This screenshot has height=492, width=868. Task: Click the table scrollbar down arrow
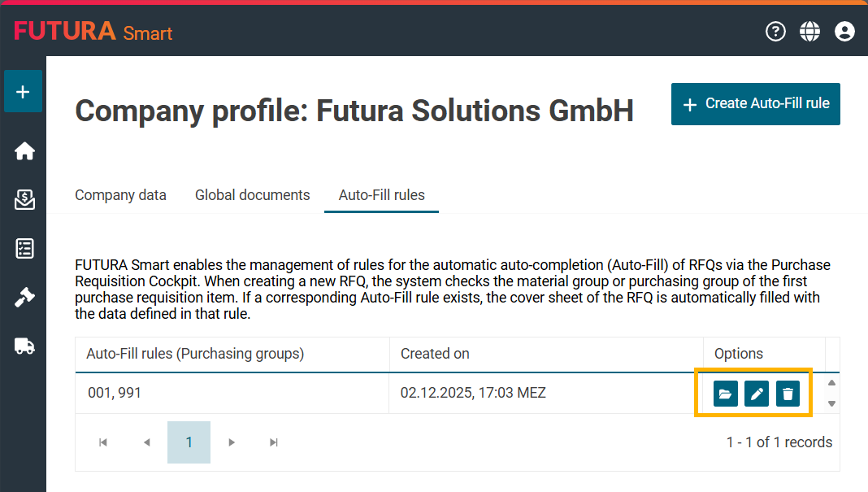[832, 403]
